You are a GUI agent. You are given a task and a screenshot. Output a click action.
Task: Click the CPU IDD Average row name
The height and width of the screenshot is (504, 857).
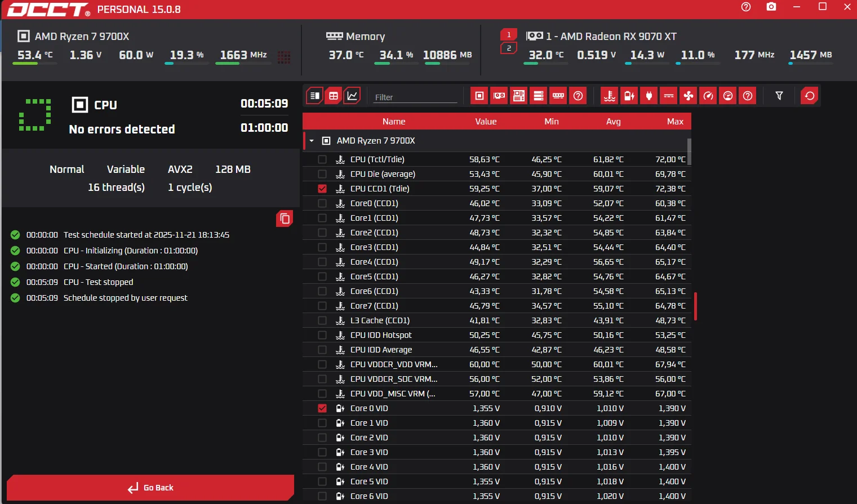(381, 350)
